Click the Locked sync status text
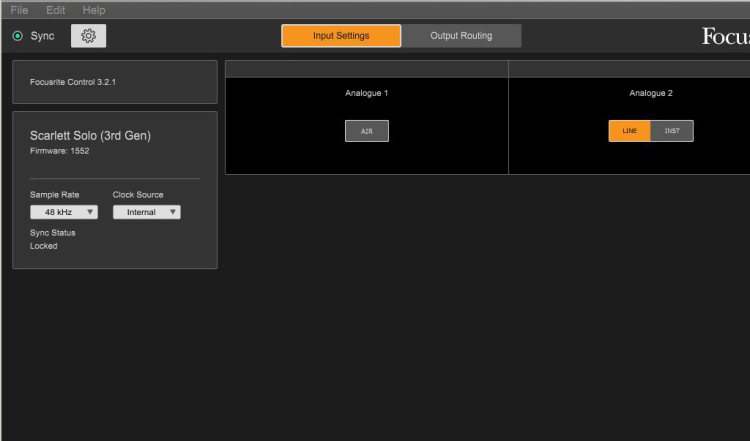This screenshot has height=441, width=750. [x=44, y=246]
